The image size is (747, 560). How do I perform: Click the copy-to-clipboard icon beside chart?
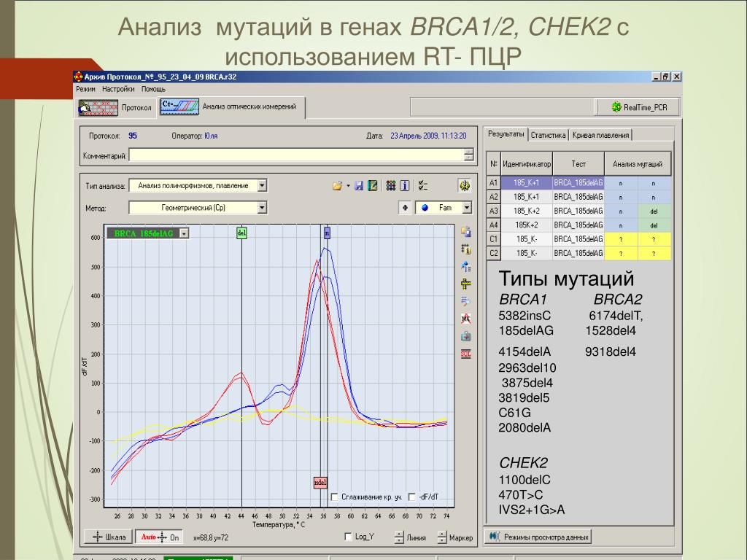[x=466, y=232]
